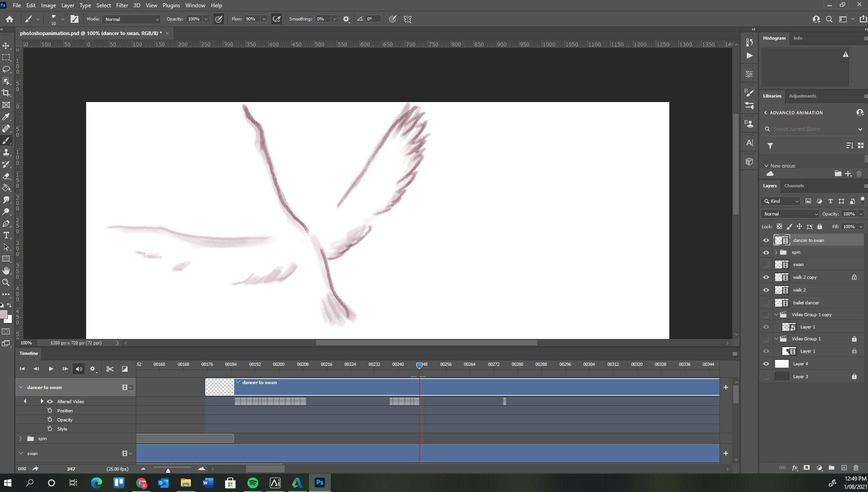Select the Move tool
This screenshot has height=492, width=868.
[6, 46]
